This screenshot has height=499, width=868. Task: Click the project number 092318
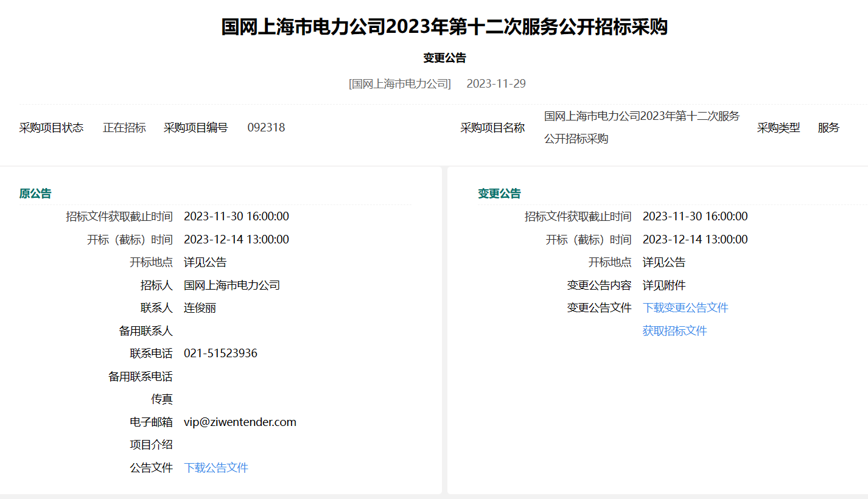point(266,128)
